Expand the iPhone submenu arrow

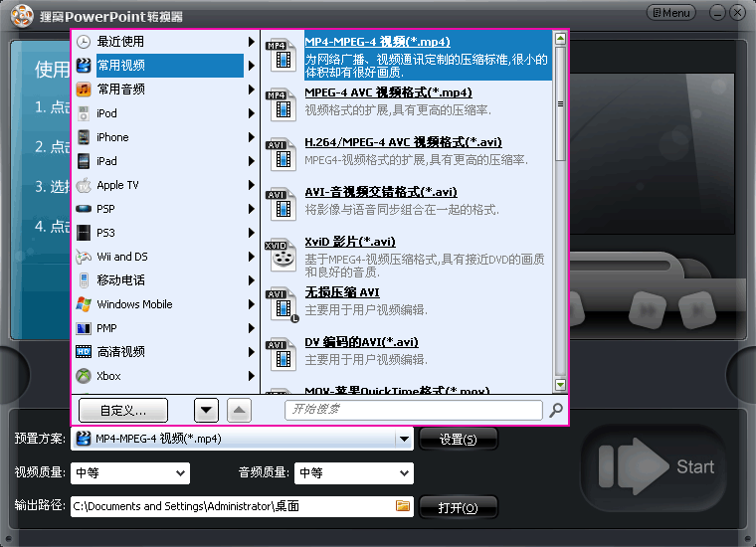tap(251, 137)
